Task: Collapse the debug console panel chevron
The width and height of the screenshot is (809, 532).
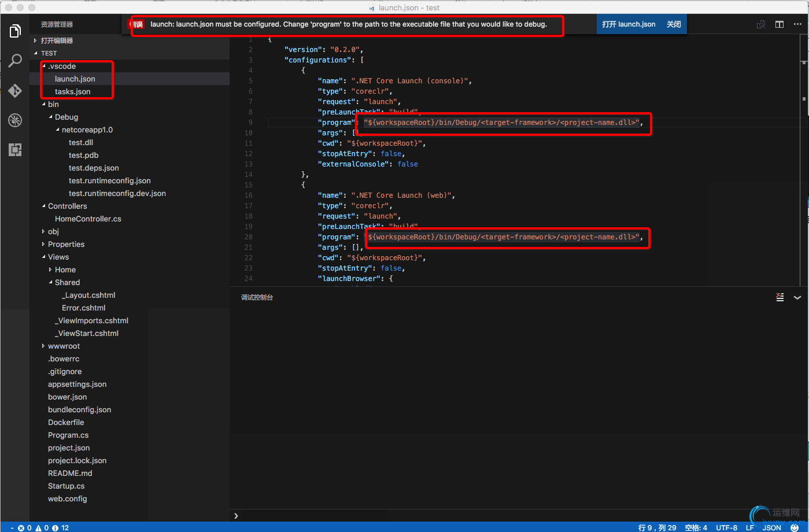Action: [x=797, y=297]
